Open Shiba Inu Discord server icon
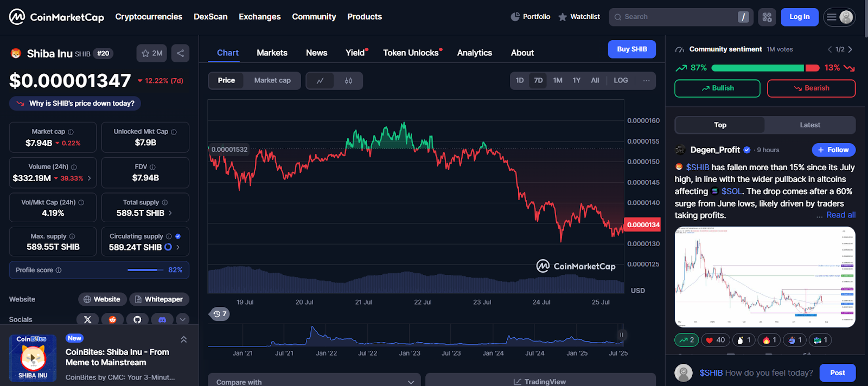This screenshot has height=386, width=868. [162, 319]
